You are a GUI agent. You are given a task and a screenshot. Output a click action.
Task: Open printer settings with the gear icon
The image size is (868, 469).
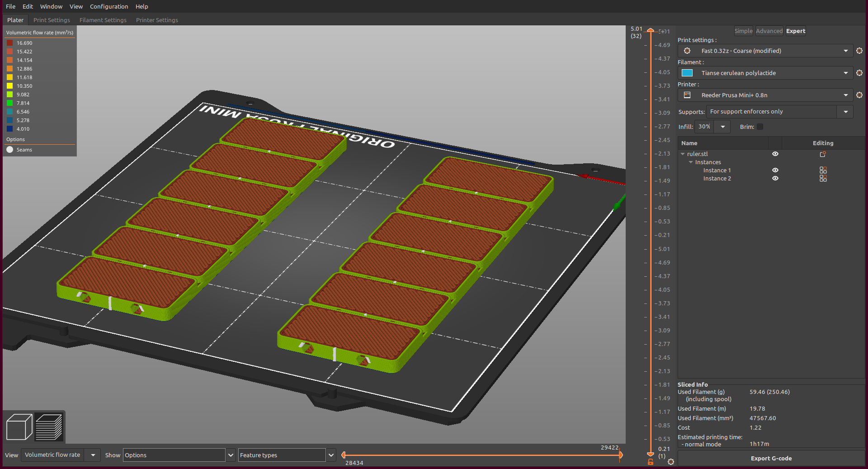coord(859,95)
